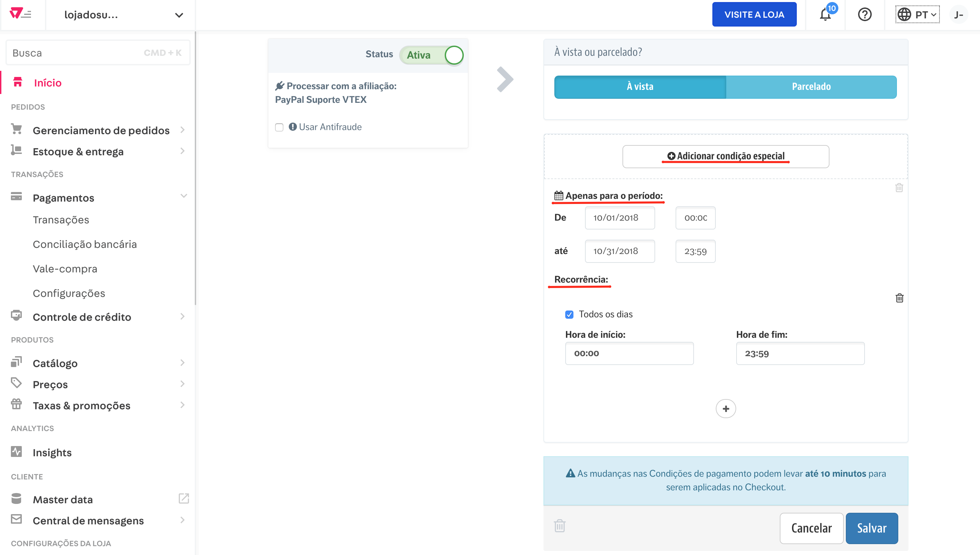The height and width of the screenshot is (555, 980).
Task: Toggle the Ativa status switch
Action: (x=431, y=55)
